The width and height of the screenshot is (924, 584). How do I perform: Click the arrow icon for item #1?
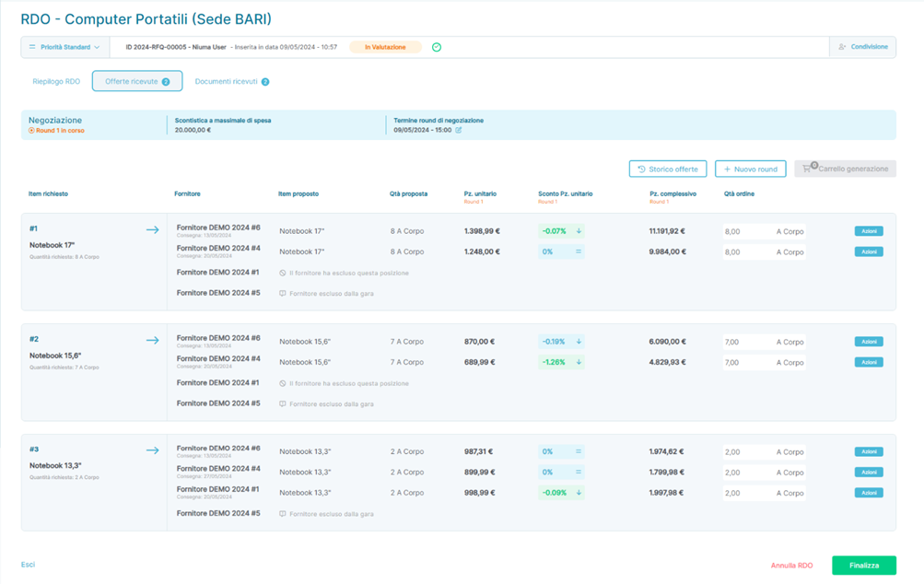152,230
